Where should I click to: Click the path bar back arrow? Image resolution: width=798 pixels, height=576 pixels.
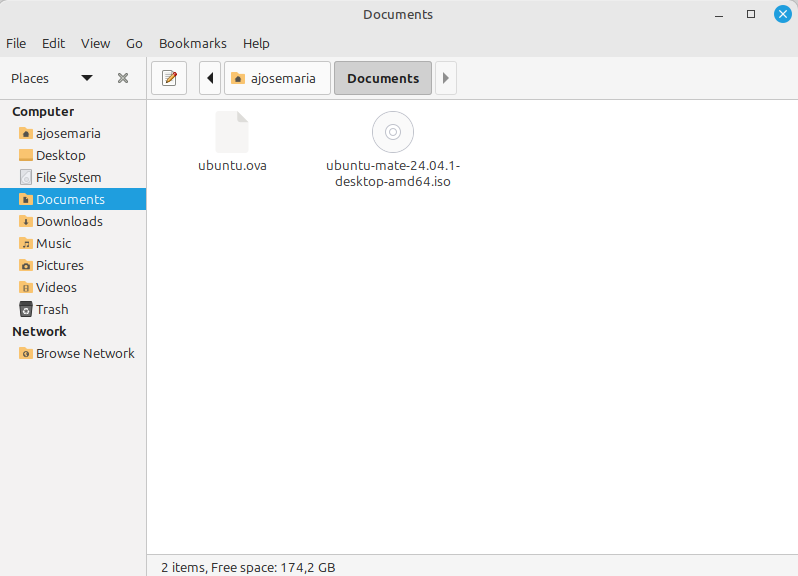210,78
